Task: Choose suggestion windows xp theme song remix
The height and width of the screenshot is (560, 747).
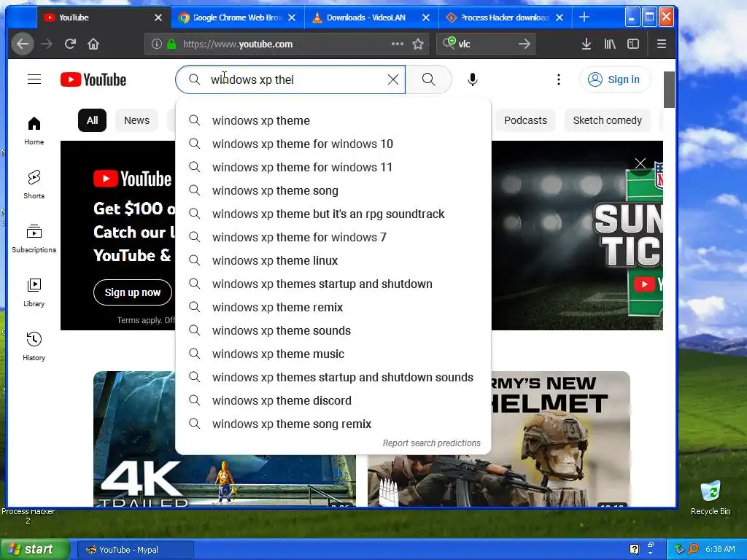Action: click(333, 424)
